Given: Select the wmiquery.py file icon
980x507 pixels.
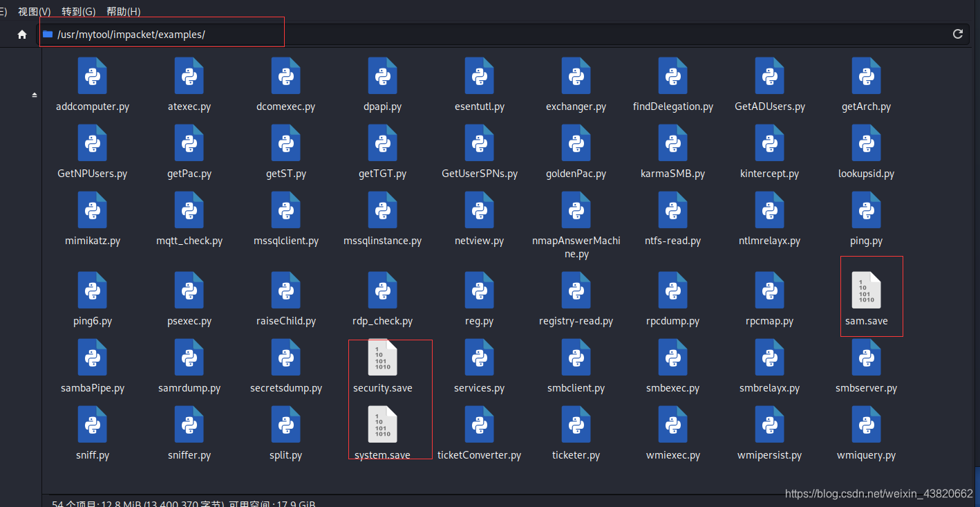Looking at the screenshot, I should (x=867, y=425).
